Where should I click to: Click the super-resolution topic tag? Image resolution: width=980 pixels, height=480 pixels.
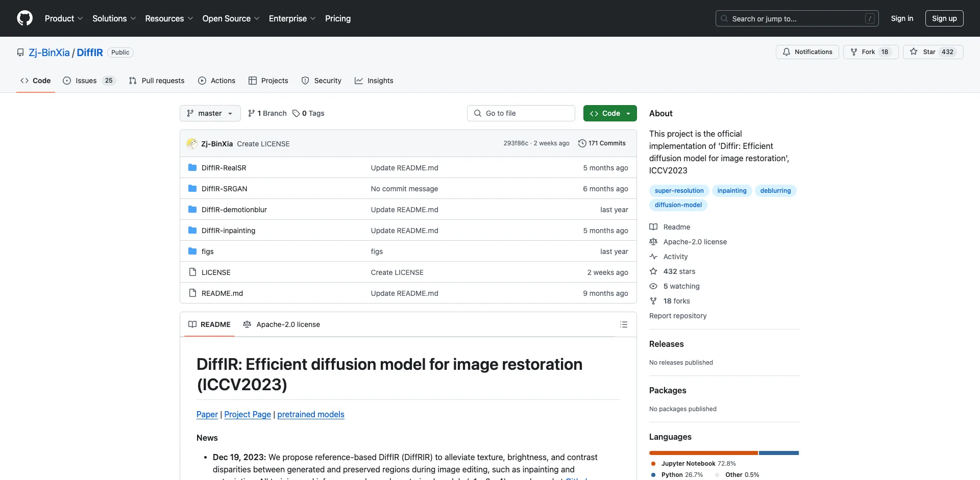click(679, 191)
